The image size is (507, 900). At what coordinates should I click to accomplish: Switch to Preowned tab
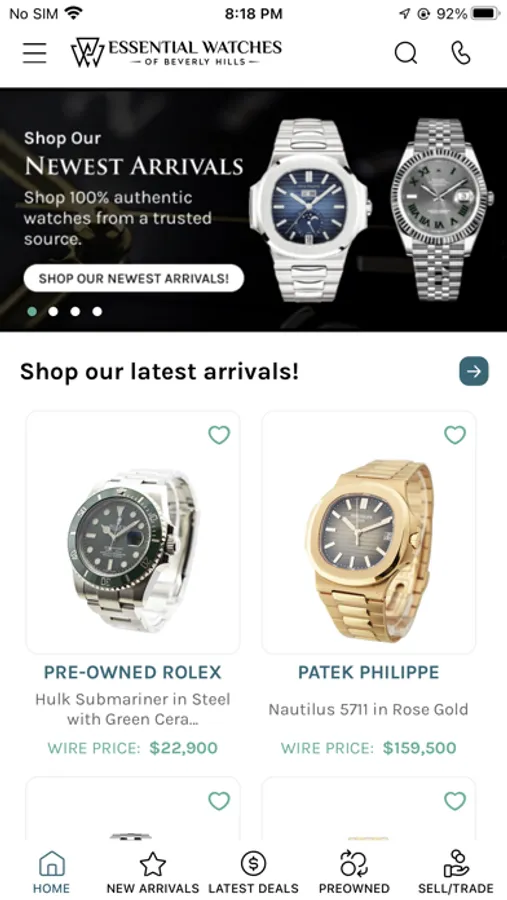pos(354,872)
